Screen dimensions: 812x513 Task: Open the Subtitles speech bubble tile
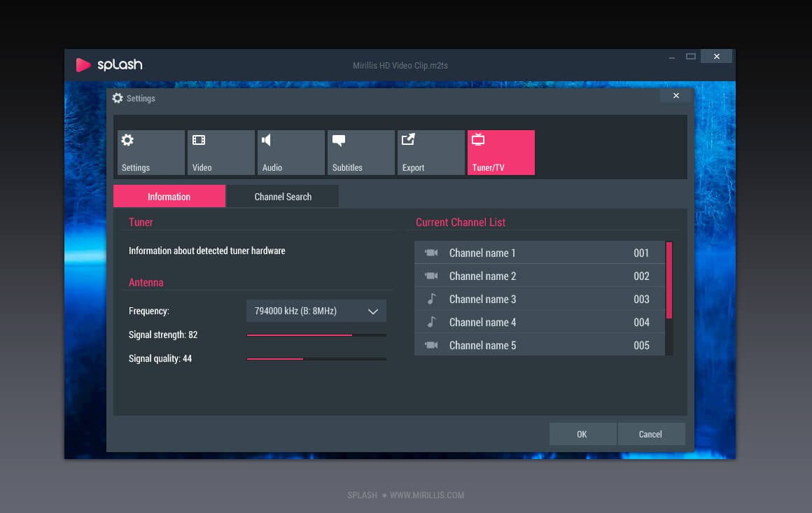(360, 153)
